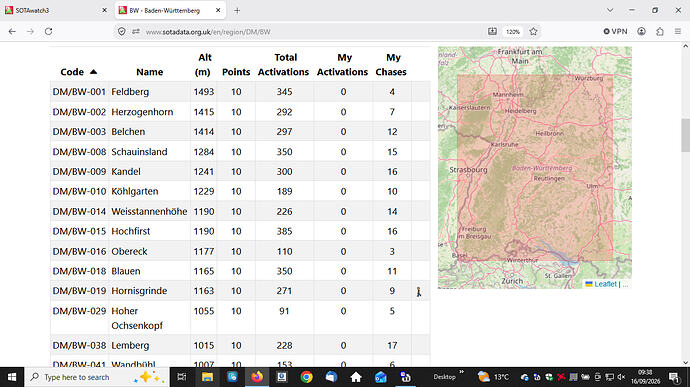
Task: Open the reader/install icon beside 120% zoom
Action: click(x=492, y=31)
